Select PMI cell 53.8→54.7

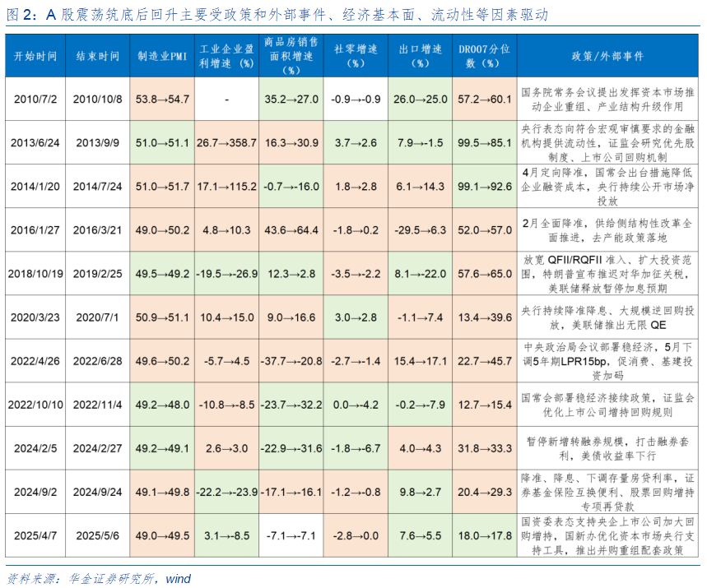coord(162,100)
